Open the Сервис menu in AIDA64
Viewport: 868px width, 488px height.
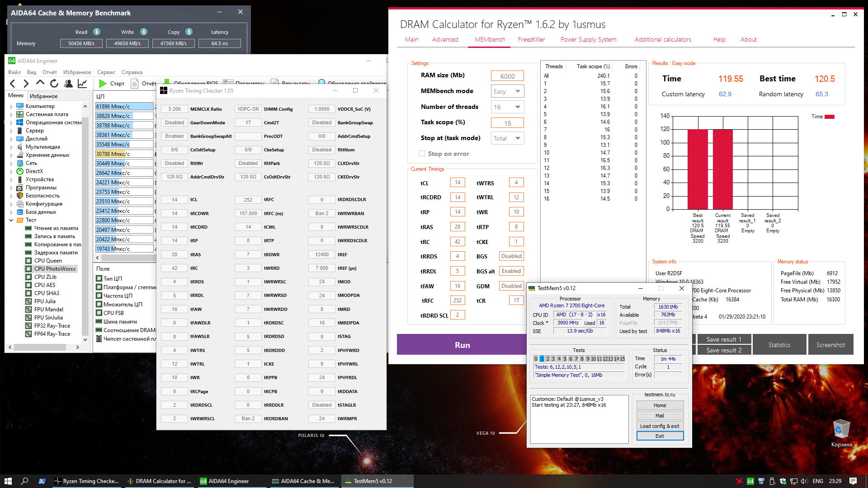point(106,72)
